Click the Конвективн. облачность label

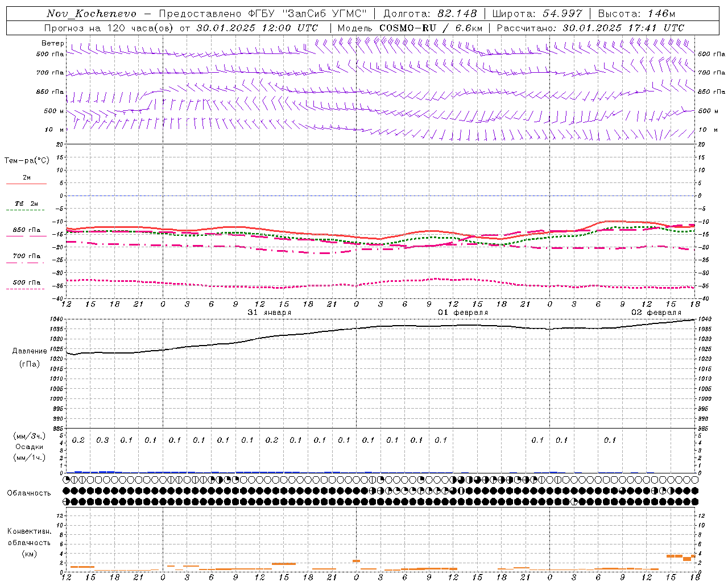click(29, 537)
